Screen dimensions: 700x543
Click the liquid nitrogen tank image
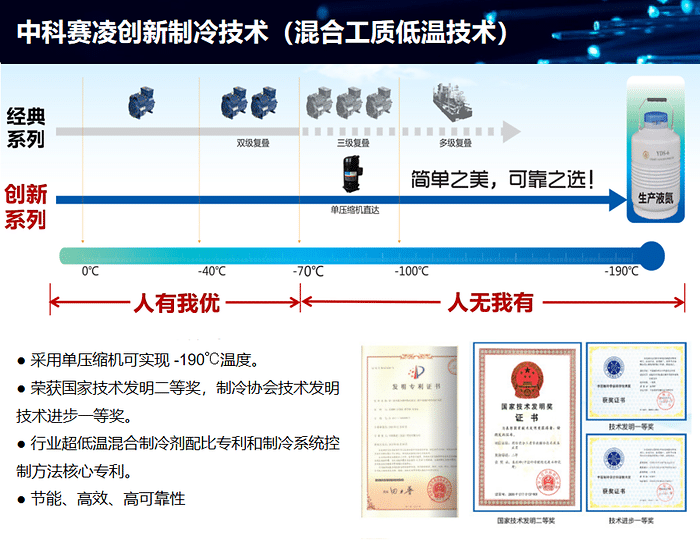[655, 150]
